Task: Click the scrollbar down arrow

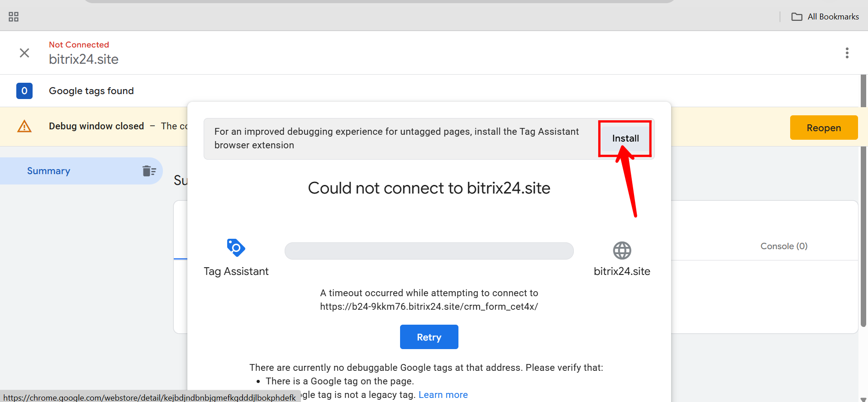Action: point(863,399)
